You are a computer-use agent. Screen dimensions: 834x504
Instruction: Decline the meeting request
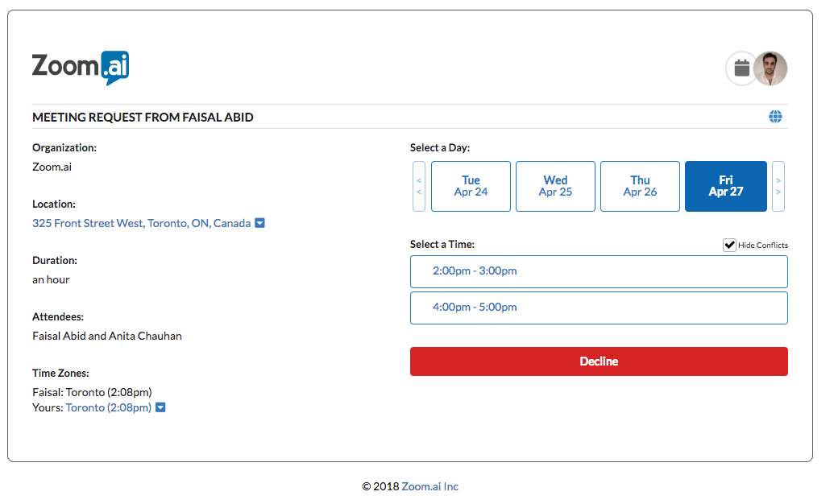(x=599, y=361)
